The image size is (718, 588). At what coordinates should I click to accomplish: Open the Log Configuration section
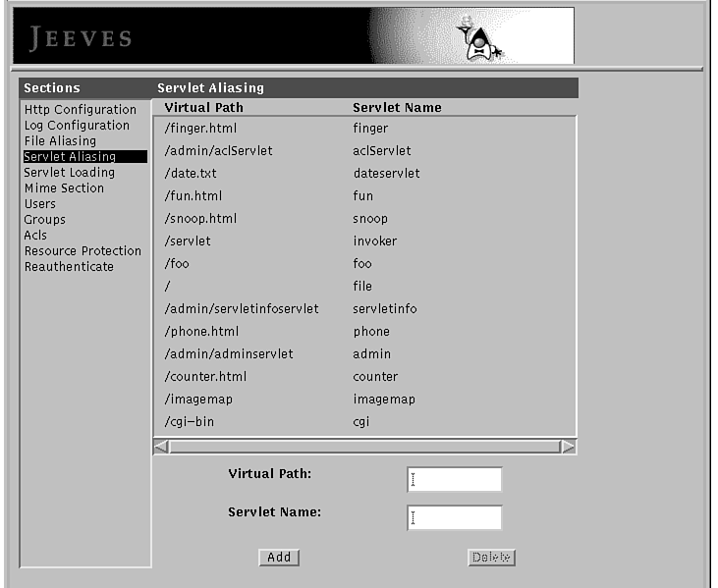(77, 126)
